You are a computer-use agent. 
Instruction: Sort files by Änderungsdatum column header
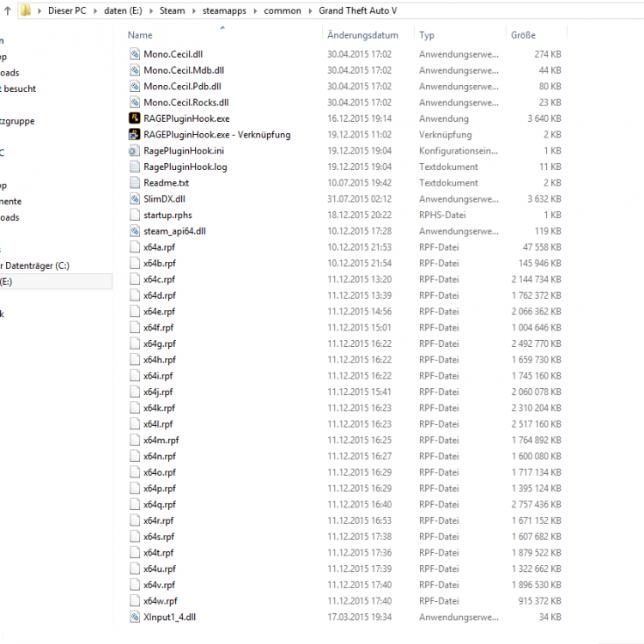tap(362, 35)
